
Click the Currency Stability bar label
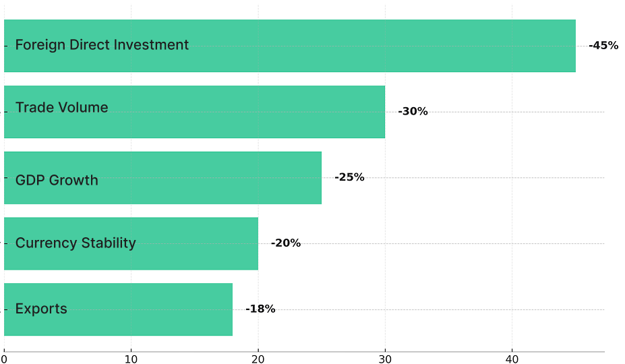[76, 243]
